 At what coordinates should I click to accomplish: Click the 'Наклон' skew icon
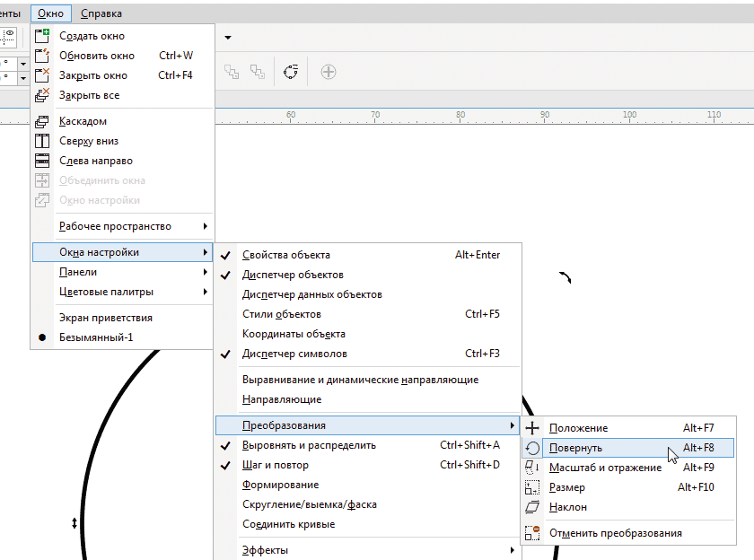(533, 507)
